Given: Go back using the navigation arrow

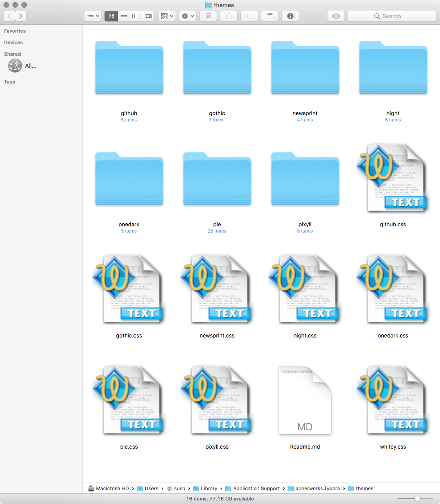Looking at the screenshot, I should pos(9,16).
